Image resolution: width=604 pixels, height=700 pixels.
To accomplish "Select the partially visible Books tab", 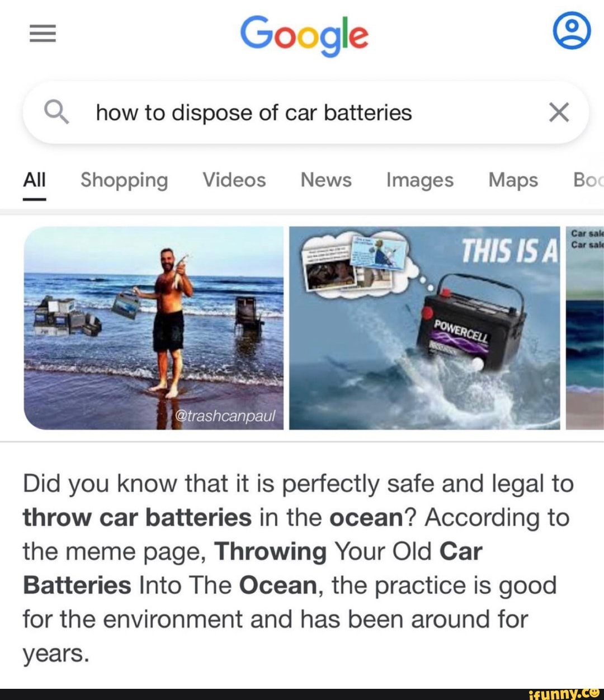I will click(588, 180).
